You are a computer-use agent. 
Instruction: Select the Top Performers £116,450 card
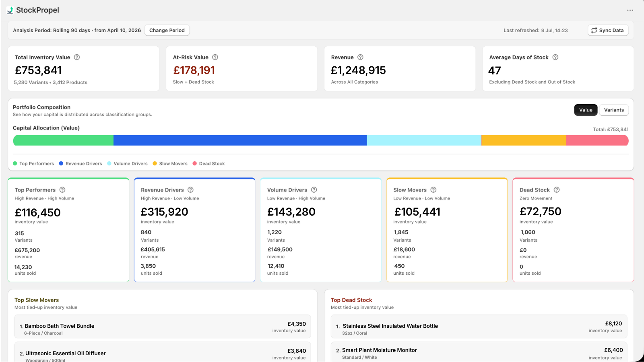(x=68, y=230)
